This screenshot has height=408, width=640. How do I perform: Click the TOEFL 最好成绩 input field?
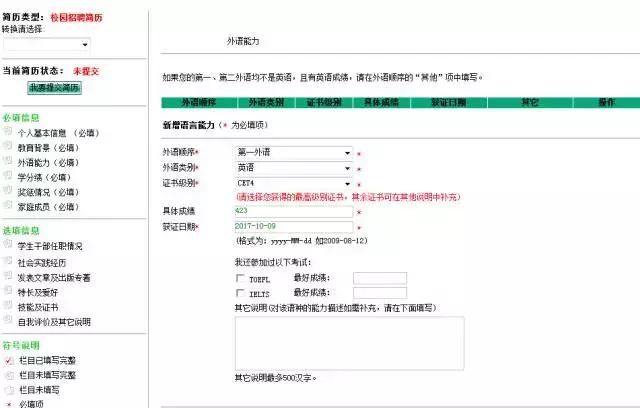(x=380, y=278)
